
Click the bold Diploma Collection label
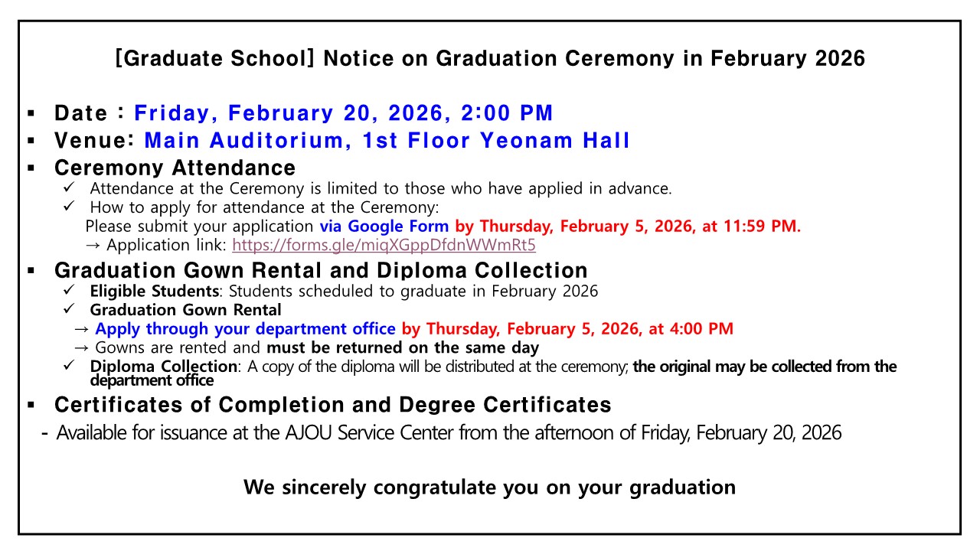tap(163, 367)
